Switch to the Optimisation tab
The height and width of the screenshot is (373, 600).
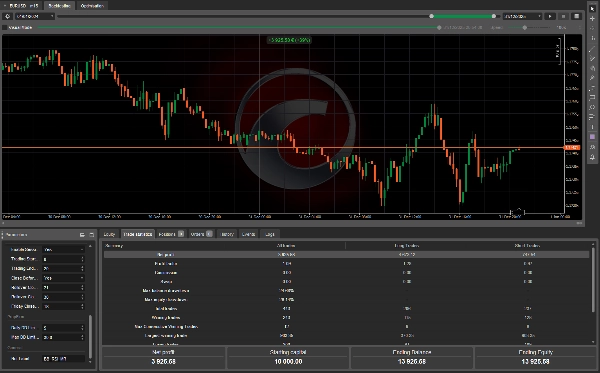point(92,6)
